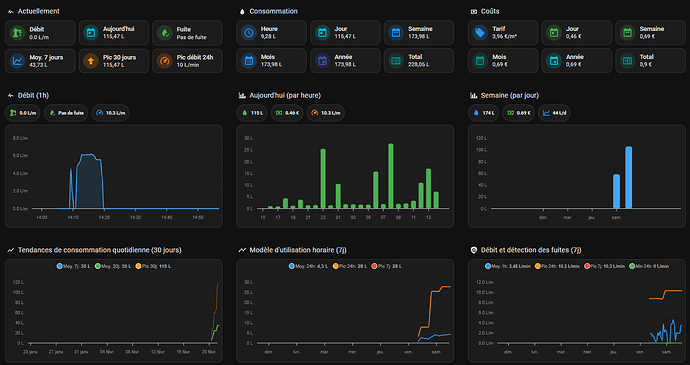This screenshot has height=365, width=690.
Task: Click the Tarif value 3,96 €/m³
Action: pos(505,37)
